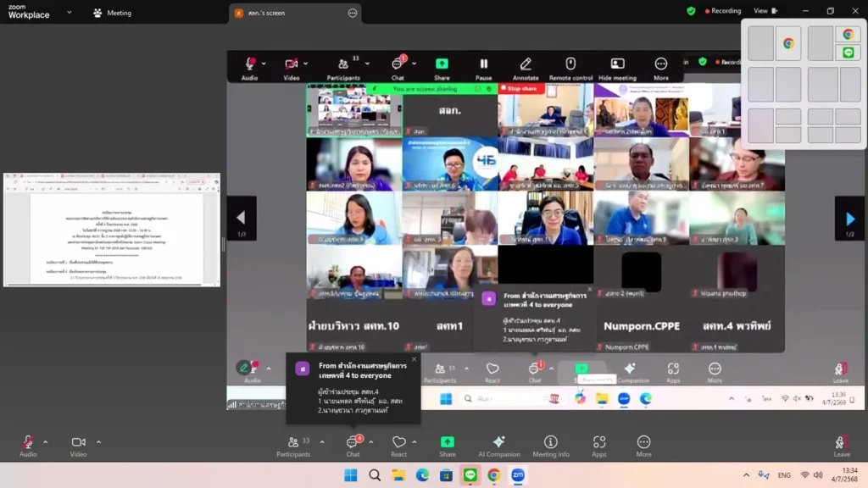This screenshot has height=488, width=868.
Task: Open Windows Start menu on the main taskbar
Action: pos(350,475)
